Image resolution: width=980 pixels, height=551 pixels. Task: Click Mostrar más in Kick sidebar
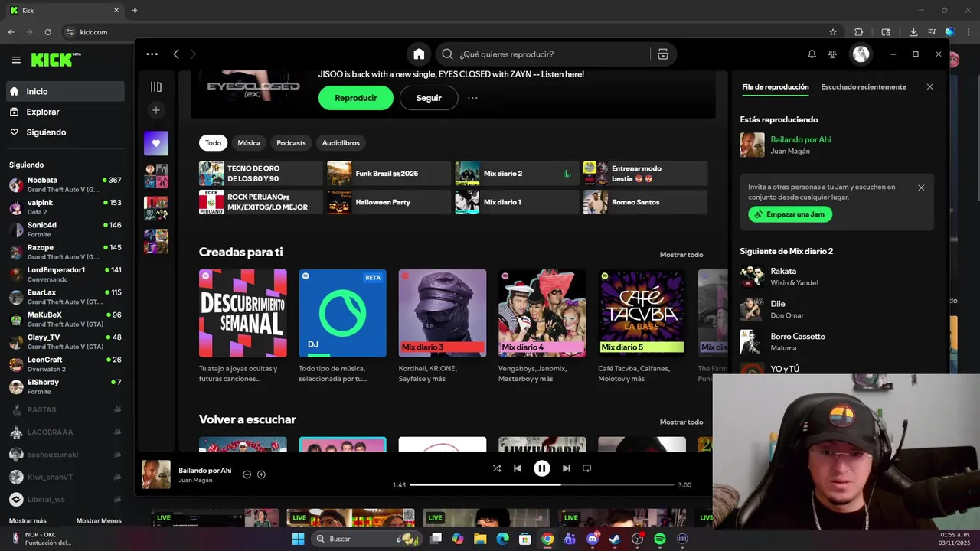28,520
